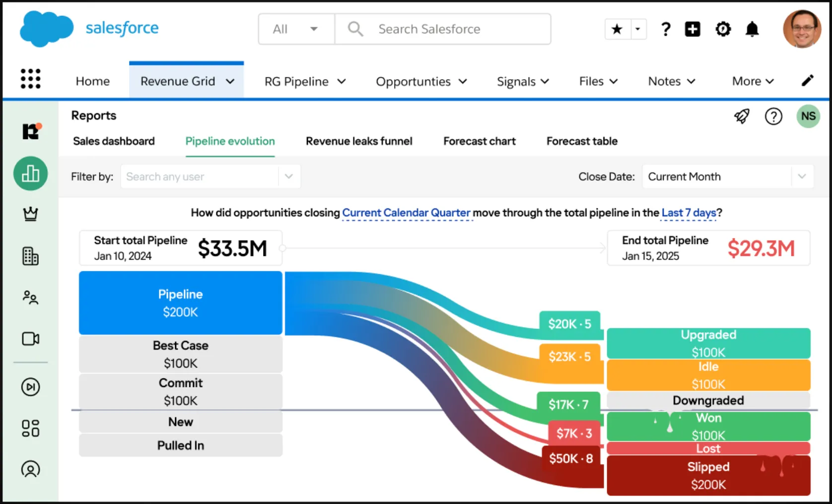Open the More navigation menu
Screen dimensions: 832x504
pyautogui.click(x=753, y=81)
